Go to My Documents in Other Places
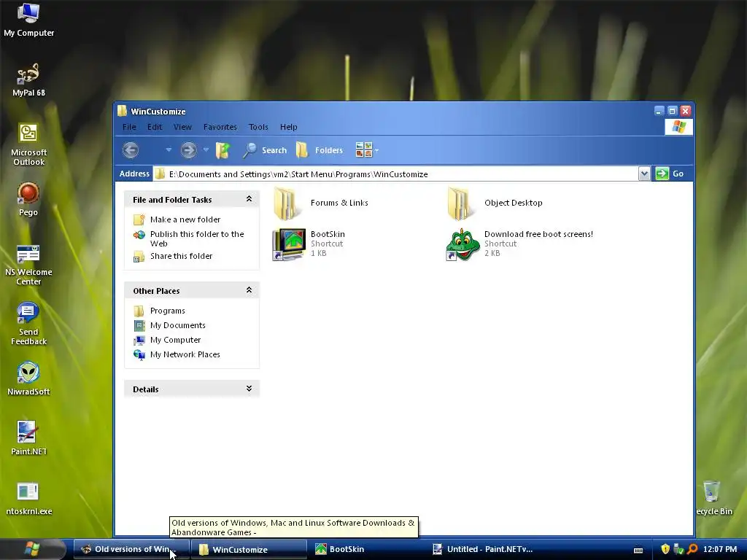 click(x=178, y=325)
